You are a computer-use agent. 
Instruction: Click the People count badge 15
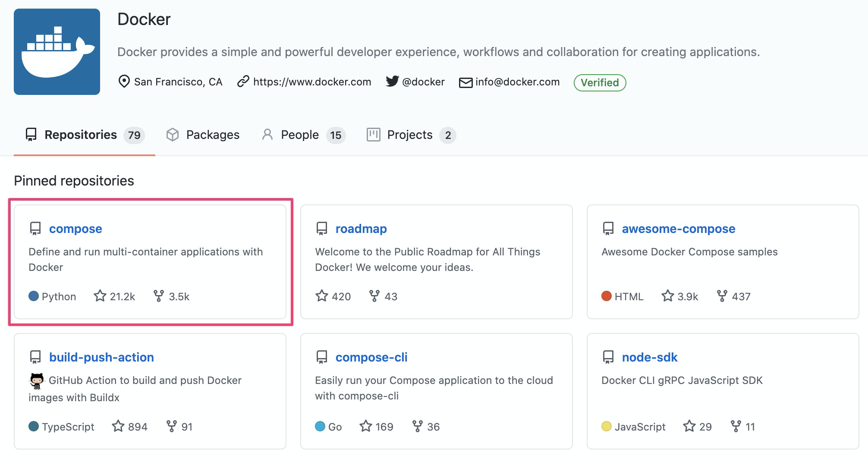[336, 135]
